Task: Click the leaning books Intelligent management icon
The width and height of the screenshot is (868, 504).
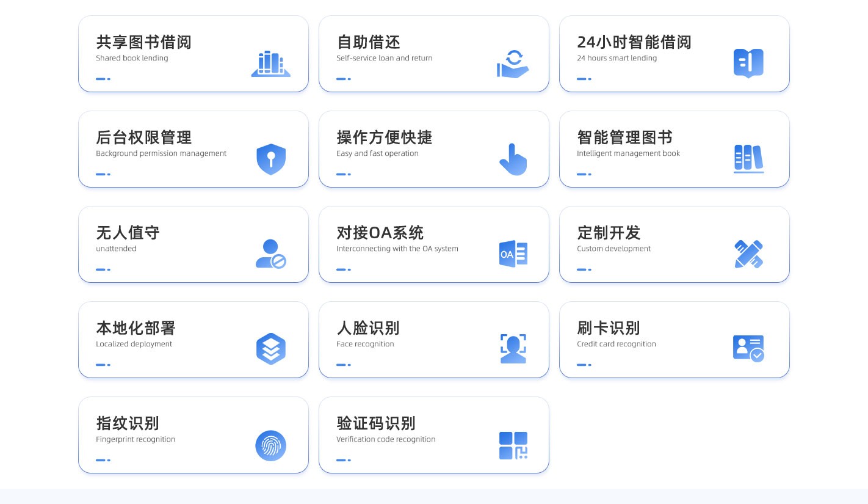Action: pyautogui.click(x=748, y=159)
